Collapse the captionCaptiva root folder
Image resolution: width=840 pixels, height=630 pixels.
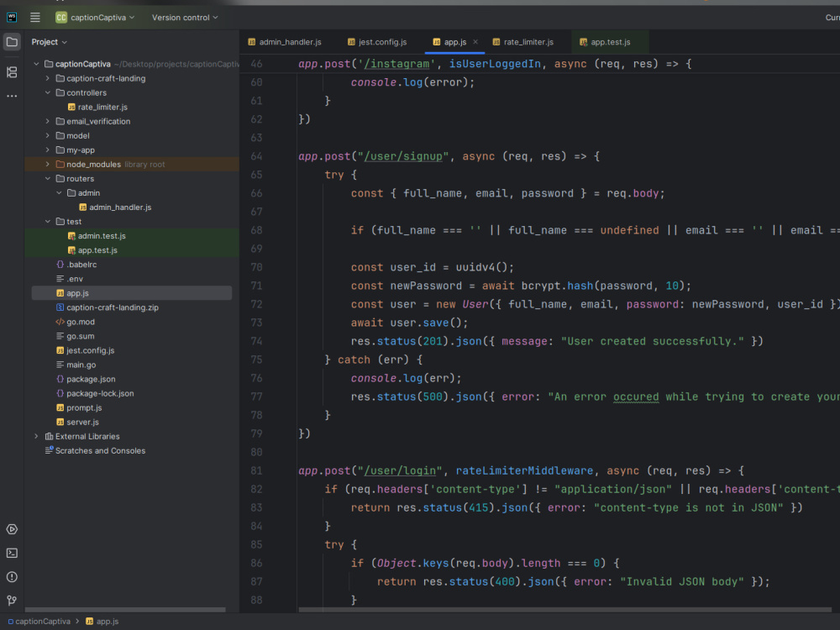point(36,64)
